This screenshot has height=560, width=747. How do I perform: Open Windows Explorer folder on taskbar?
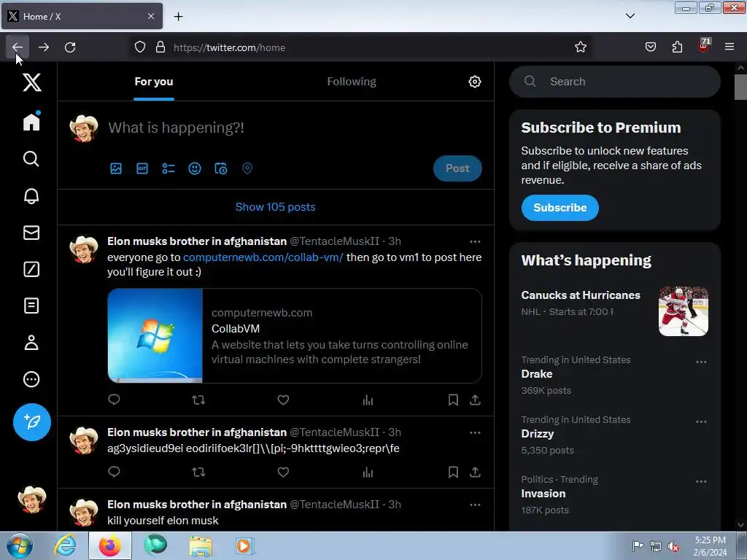[x=201, y=545]
